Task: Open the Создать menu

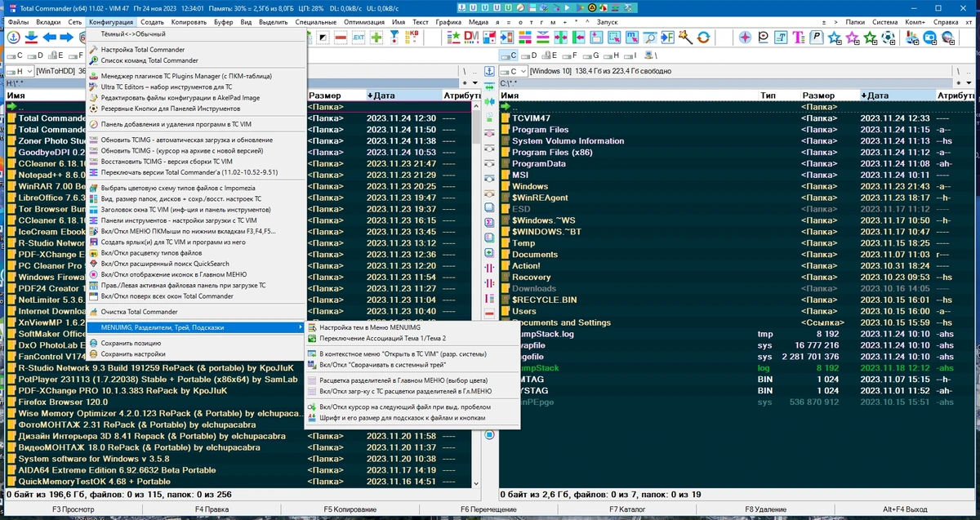Action: coord(152,20)
